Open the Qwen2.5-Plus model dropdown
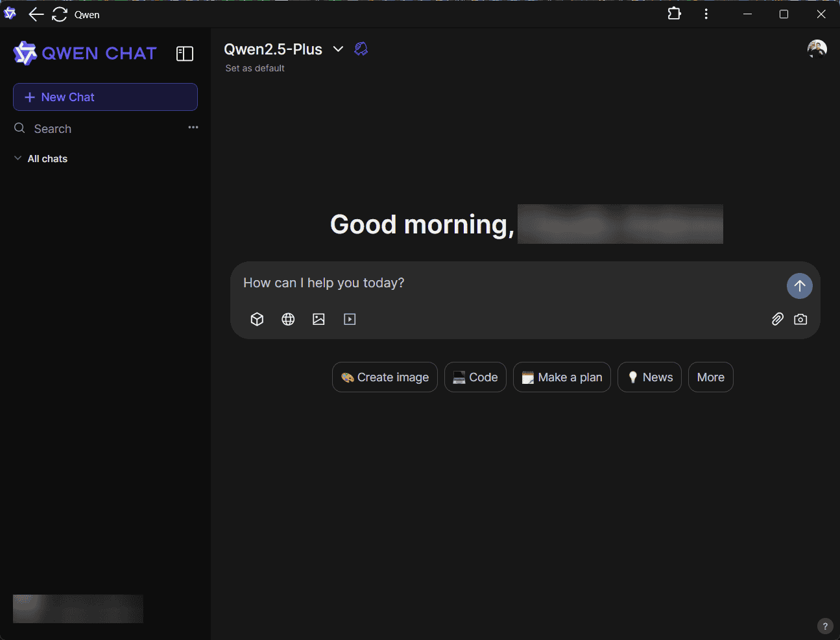 coord(283,49)
